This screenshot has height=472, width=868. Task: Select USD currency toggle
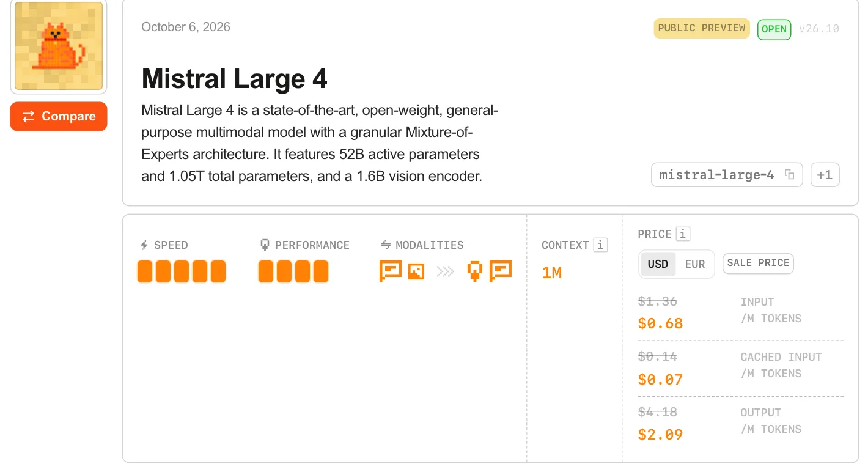coord(658,264)
